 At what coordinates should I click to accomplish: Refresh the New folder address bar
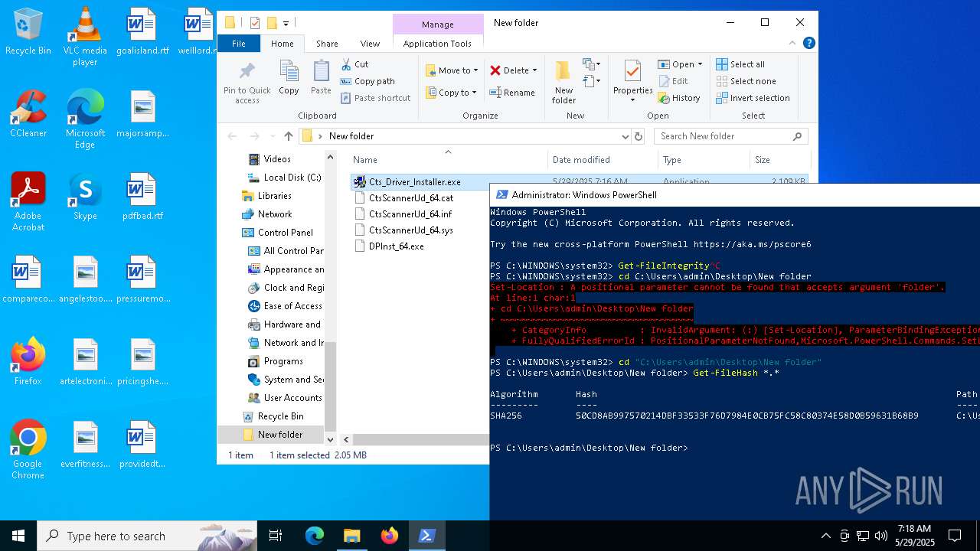tap(639, 136)
